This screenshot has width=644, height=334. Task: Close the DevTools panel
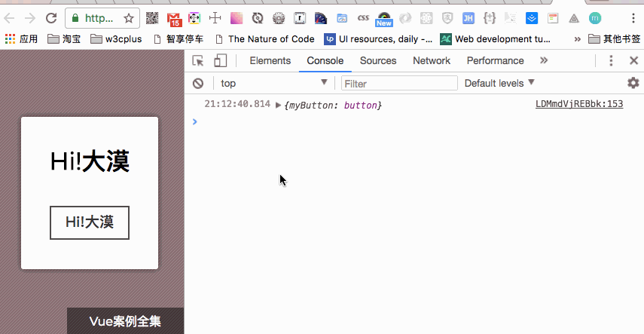[x=633, y=61]
